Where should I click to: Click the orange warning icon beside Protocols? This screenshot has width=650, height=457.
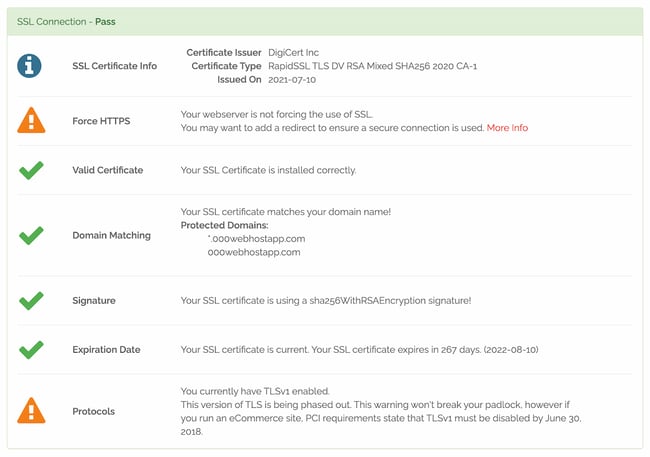click(x=31, y=411)
